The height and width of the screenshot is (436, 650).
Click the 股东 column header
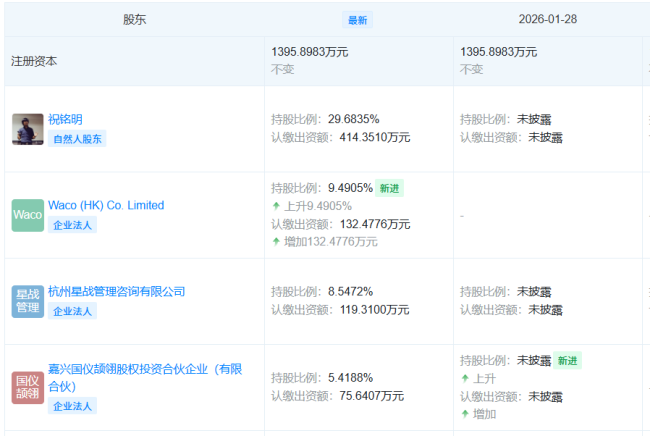pos(134,19)
